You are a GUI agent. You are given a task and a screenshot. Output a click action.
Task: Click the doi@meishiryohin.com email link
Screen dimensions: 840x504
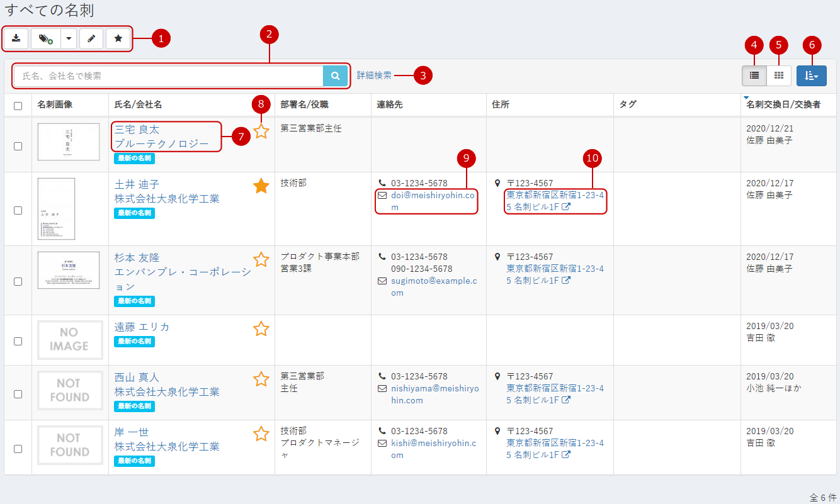tap(433, 201)
